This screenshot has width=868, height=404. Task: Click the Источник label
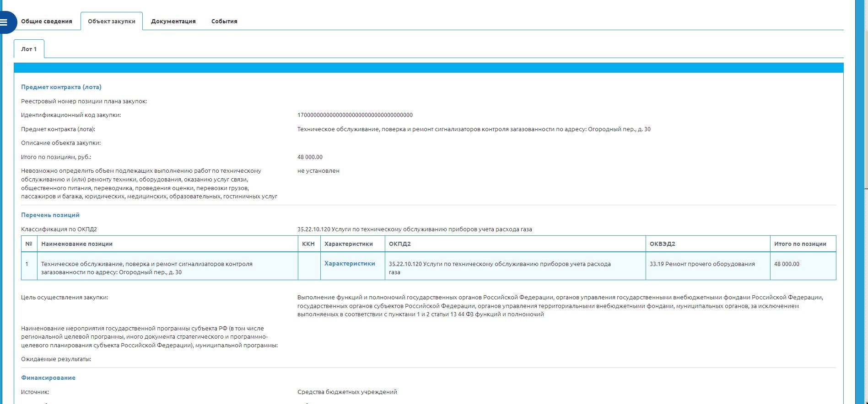click(x=35, y=392)
